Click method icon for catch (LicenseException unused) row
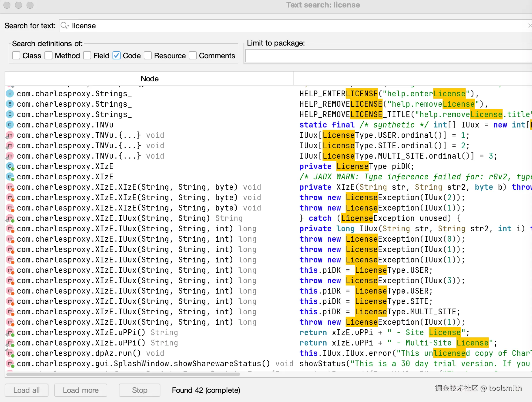Screen dimensions: 532x402 [x=10, y=218]
